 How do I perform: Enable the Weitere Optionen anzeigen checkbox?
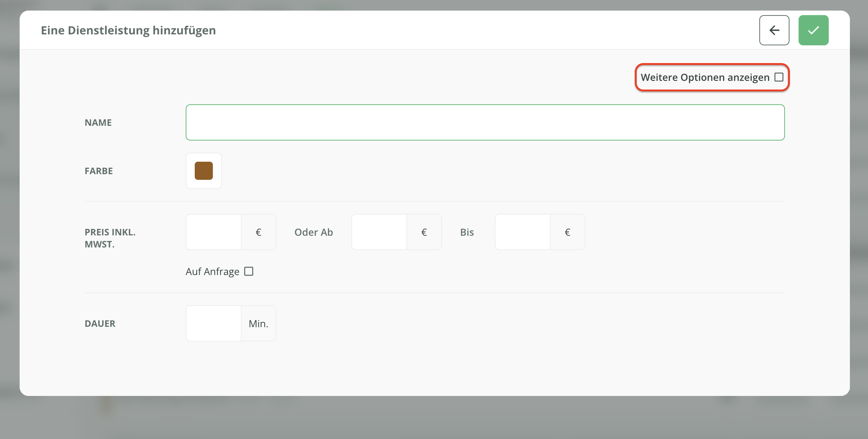(779, 77)
